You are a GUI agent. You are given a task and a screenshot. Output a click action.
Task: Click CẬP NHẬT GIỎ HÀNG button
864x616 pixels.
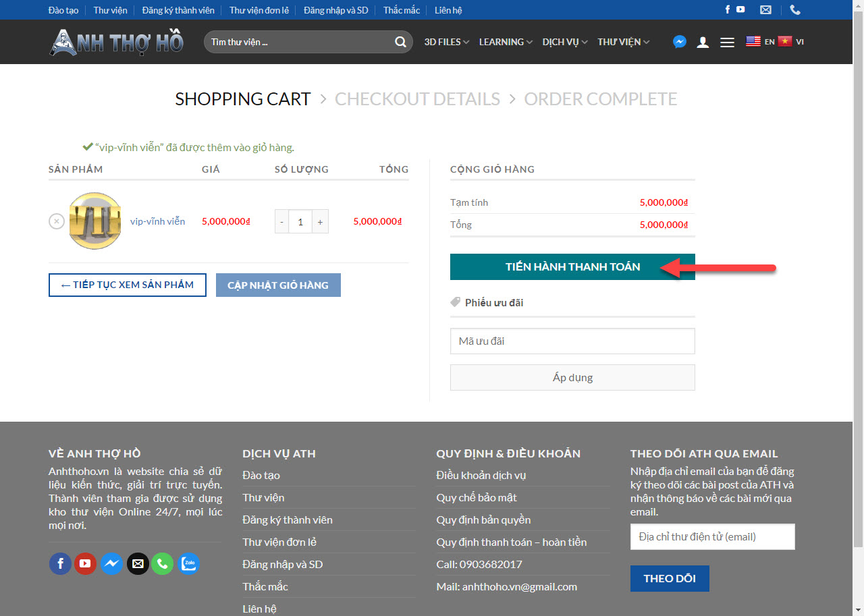[278, 285]
